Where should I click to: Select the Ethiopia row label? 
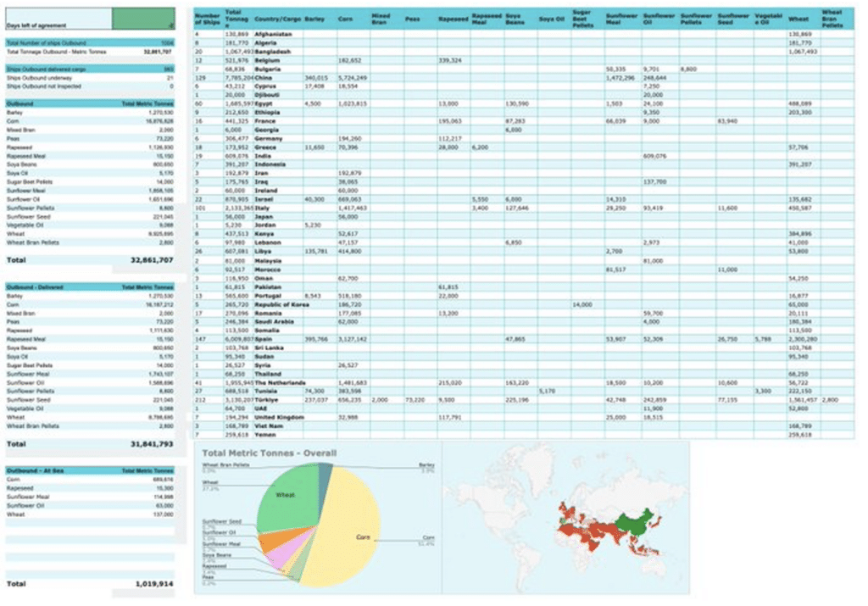(267, 113)
